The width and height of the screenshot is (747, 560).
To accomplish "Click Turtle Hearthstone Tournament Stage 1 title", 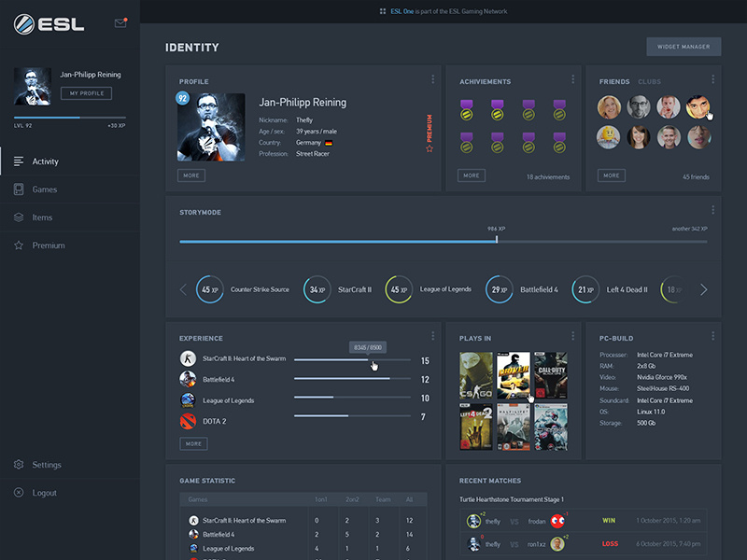I will (x=511, y=499).
